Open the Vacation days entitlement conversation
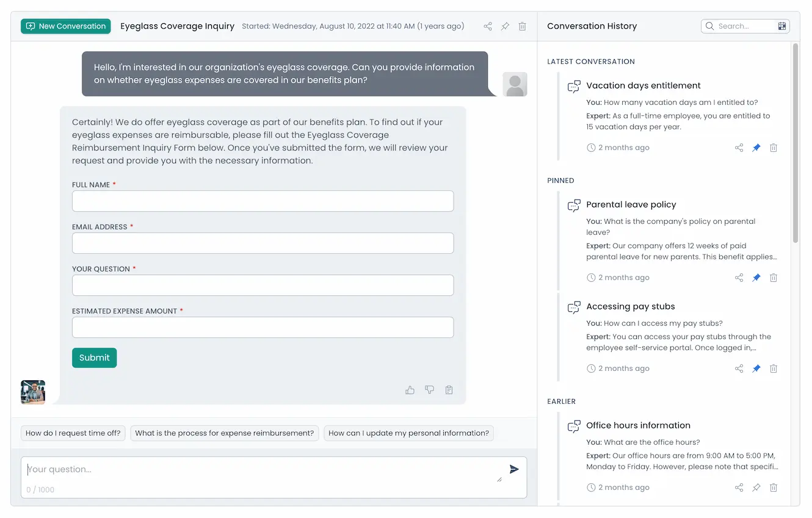 click(643, 85)
